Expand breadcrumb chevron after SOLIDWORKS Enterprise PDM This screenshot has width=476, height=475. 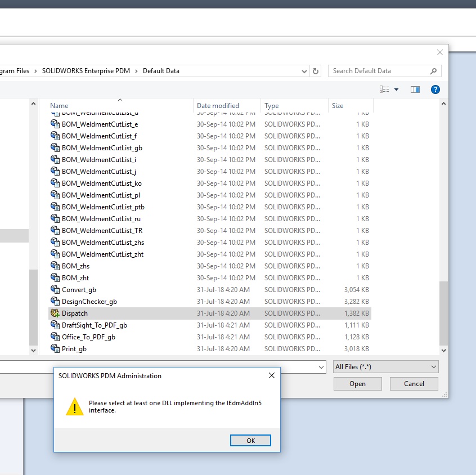point(136,71)
